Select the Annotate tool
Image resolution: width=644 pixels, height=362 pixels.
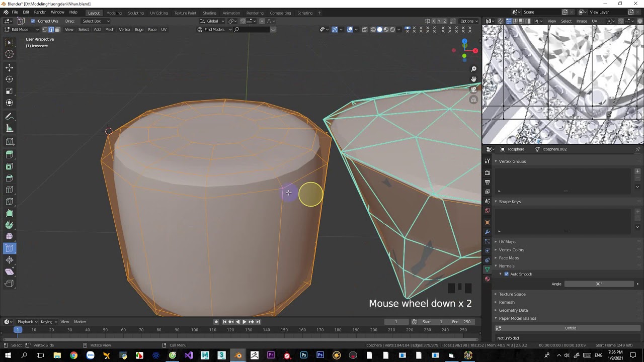[10, 116]
